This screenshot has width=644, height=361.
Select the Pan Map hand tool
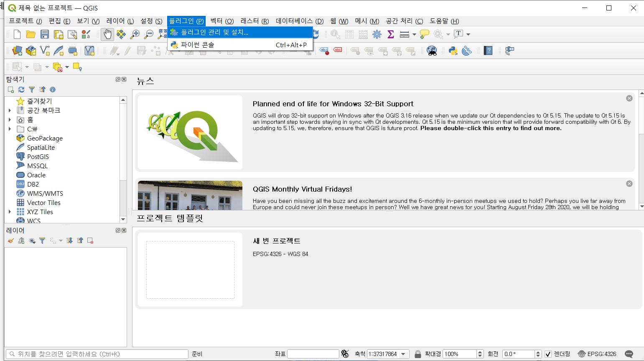pyautogui.click(x=107, y=34)
